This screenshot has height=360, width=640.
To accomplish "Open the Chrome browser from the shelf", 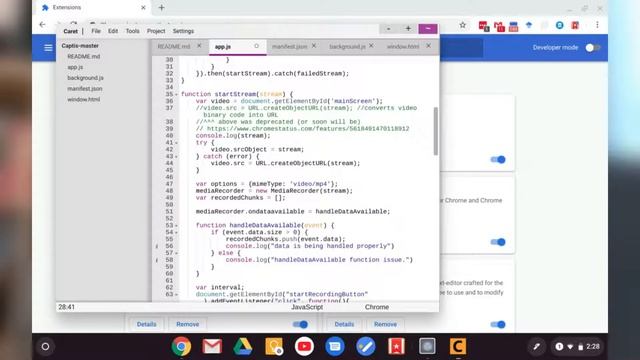I will coord(181,347).
